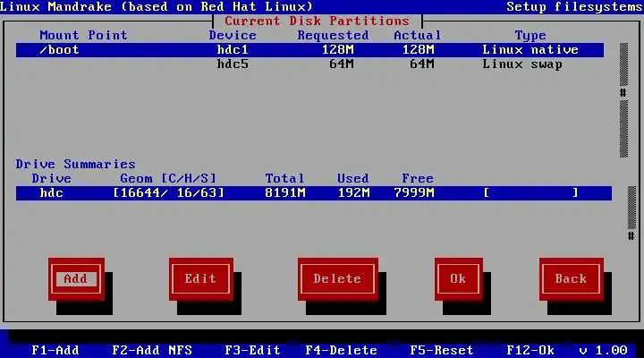Screen dimensions: 644x358
Task: Click the F3-Edit shortcut label
Action: click(252, 350)
